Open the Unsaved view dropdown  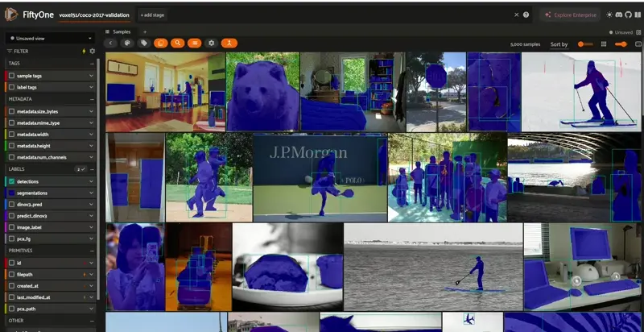point(50,38)
